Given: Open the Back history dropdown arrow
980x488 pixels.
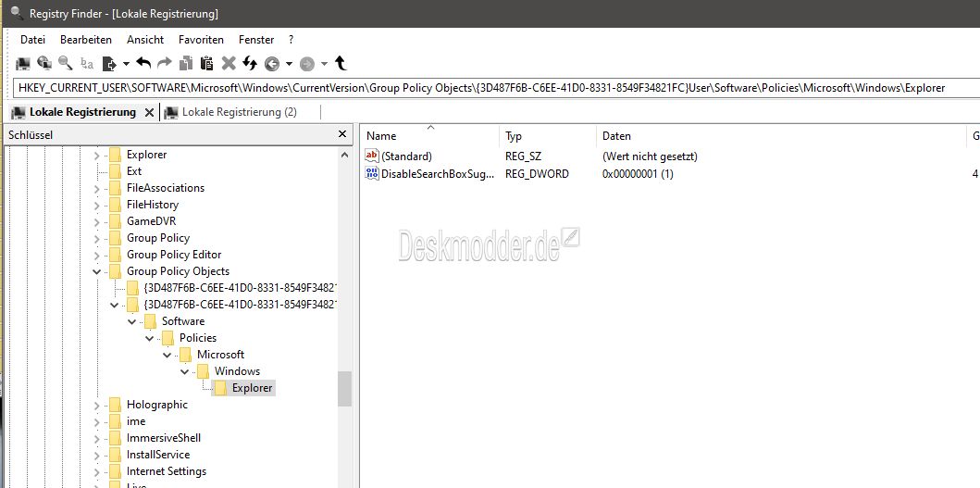Looking at the screenshot, I should coord(289,63).
